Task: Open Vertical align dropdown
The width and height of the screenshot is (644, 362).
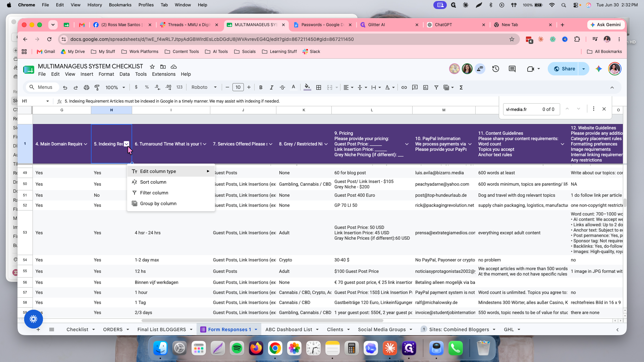Action: [x=362, y=87]
